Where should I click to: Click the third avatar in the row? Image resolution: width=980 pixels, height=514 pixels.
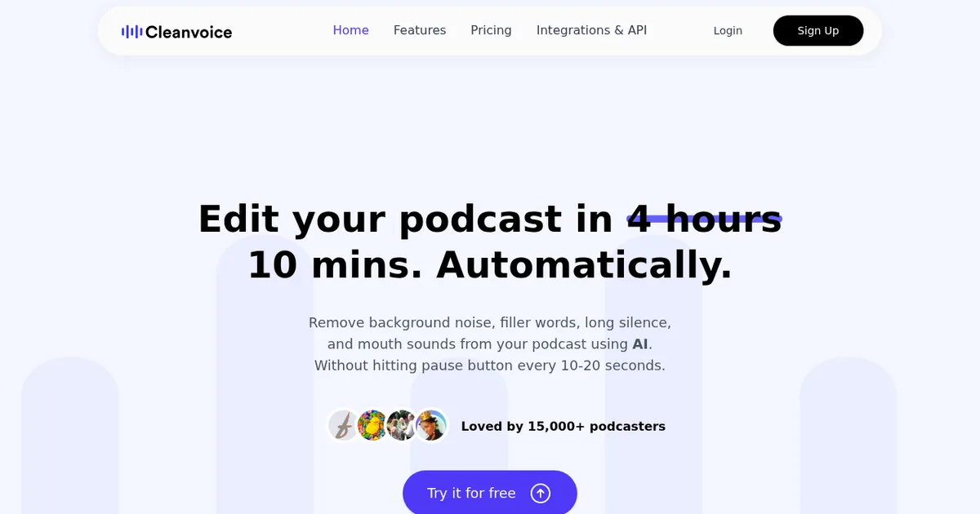[402, 425]
